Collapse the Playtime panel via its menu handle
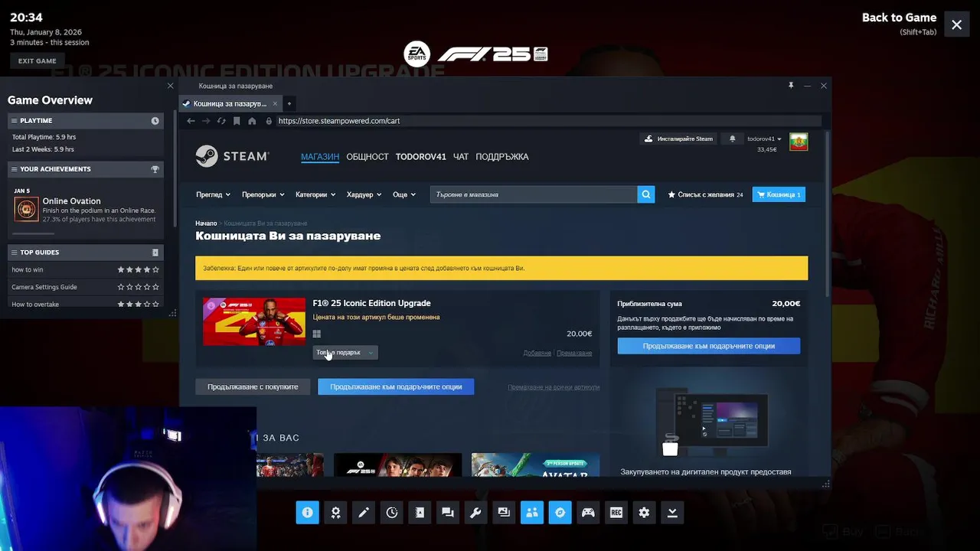This screenshot has height=551, width=980. click(x=15, y=121)
